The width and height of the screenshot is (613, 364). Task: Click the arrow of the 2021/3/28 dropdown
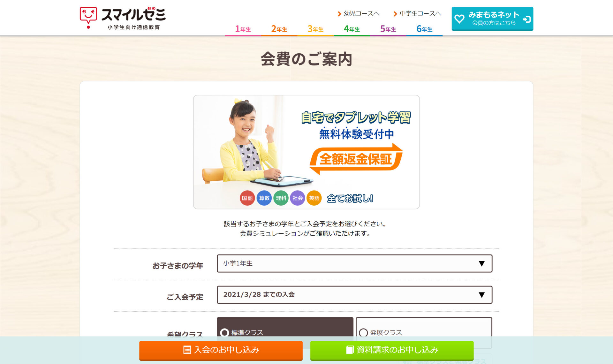coord(482,295)
